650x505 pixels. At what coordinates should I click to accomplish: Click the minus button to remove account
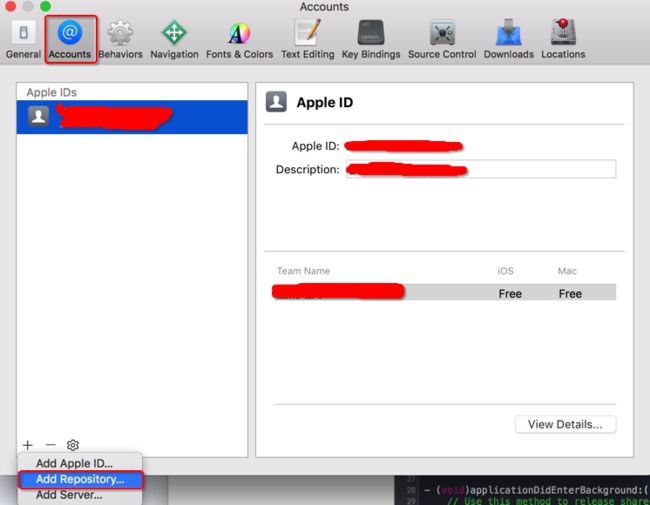coord(51,445)
